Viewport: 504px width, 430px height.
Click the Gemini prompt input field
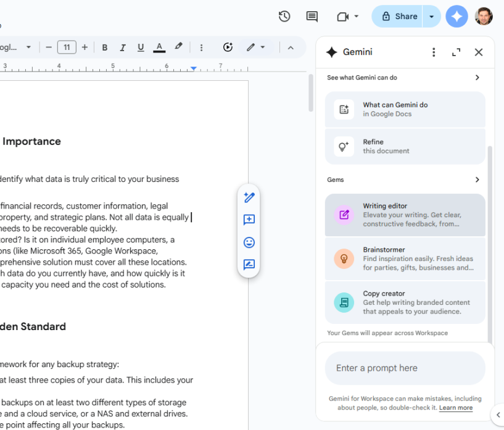[405, 368]
